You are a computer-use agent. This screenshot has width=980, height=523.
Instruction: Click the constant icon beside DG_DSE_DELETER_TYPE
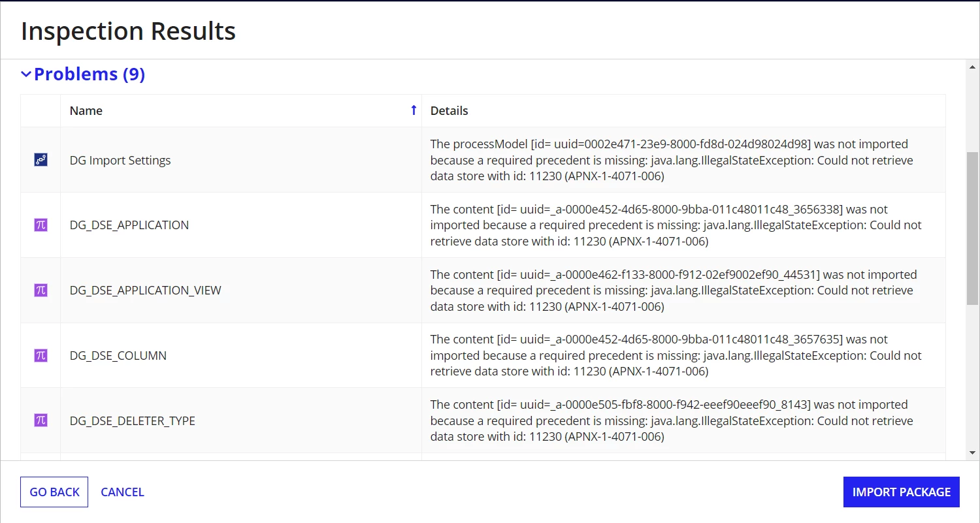[41, 420]
